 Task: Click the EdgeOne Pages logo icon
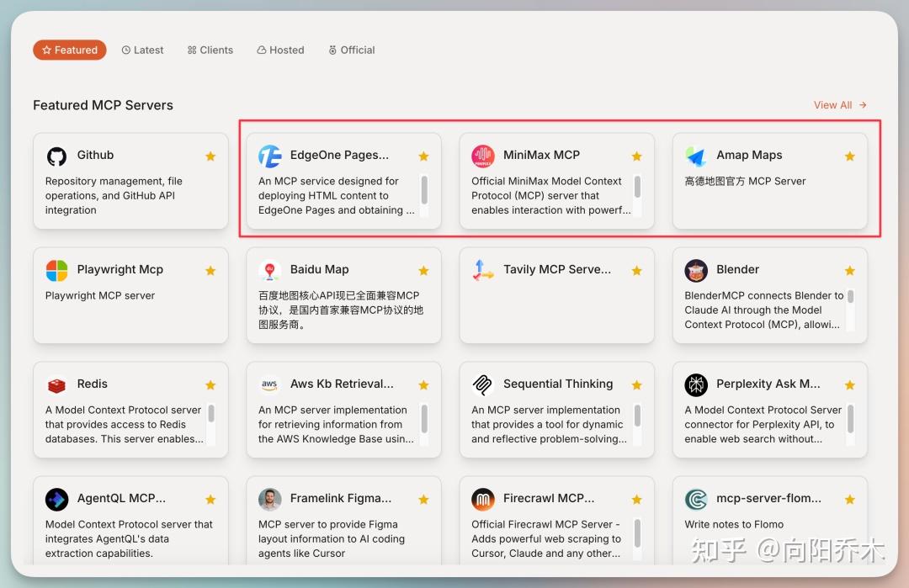269,156
